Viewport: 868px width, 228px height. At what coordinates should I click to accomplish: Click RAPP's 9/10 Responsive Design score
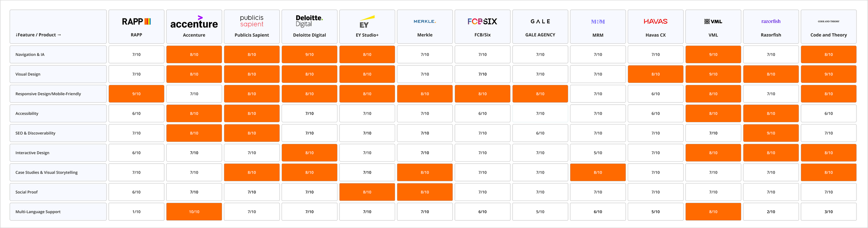pyautogui.click(x=136, y=94)
